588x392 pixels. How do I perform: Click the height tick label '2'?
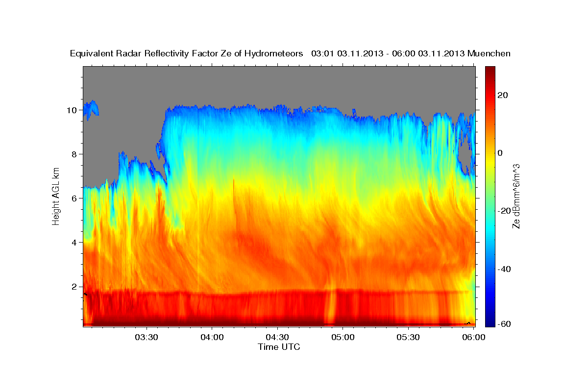click(74, 287)
